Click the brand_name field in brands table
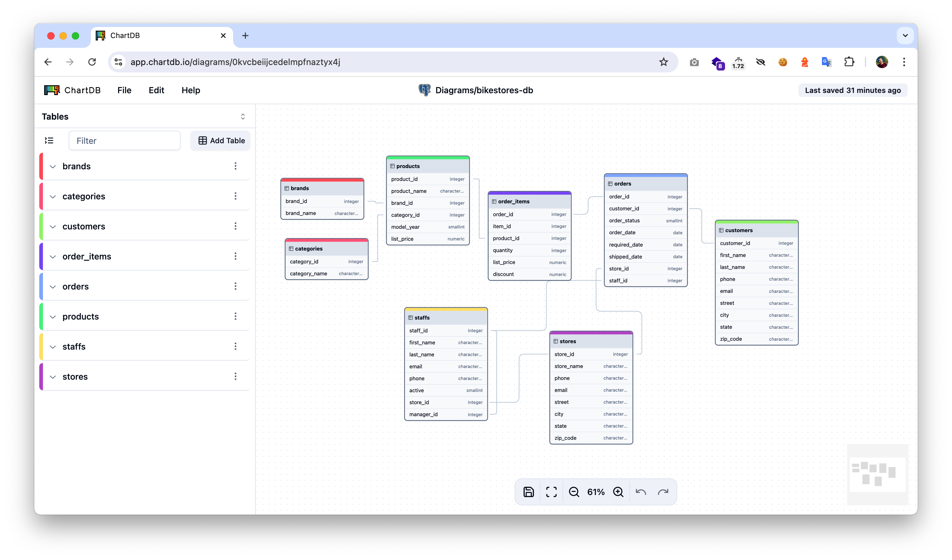Viewport: 952px width, 560px height. pos(322,213)
